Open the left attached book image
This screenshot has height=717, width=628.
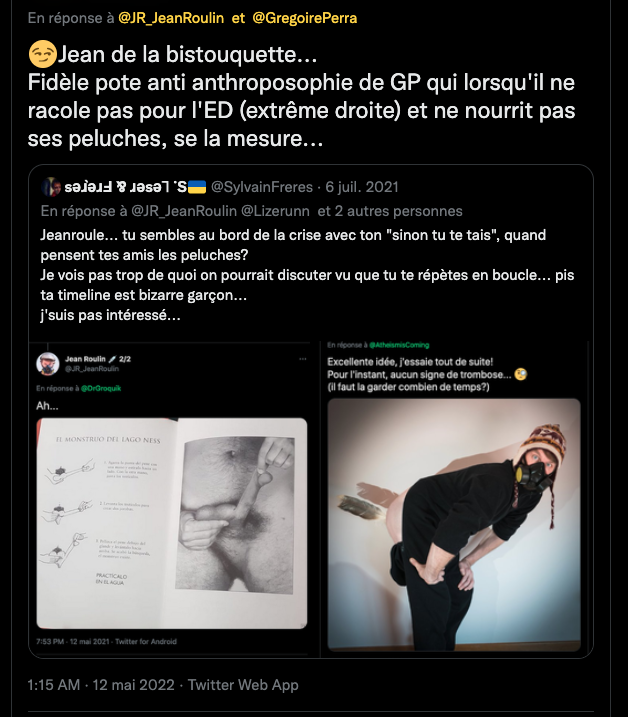pos(172,523)
